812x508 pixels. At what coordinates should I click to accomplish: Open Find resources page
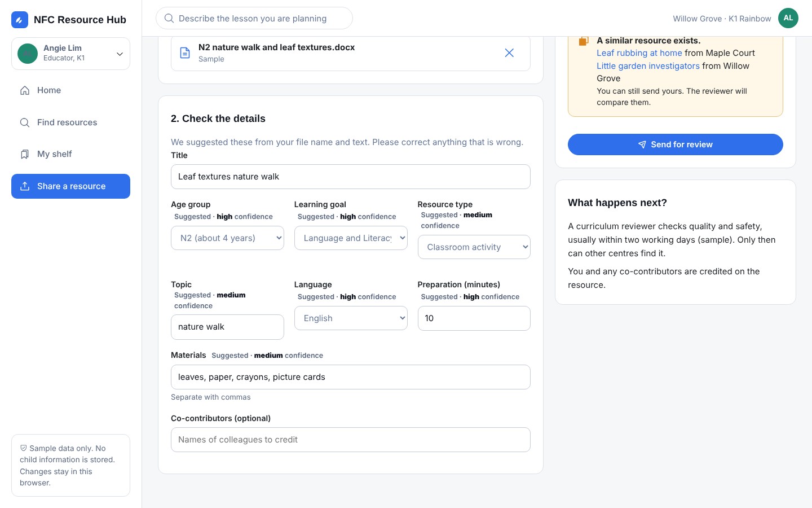click(x=70, y=122)
